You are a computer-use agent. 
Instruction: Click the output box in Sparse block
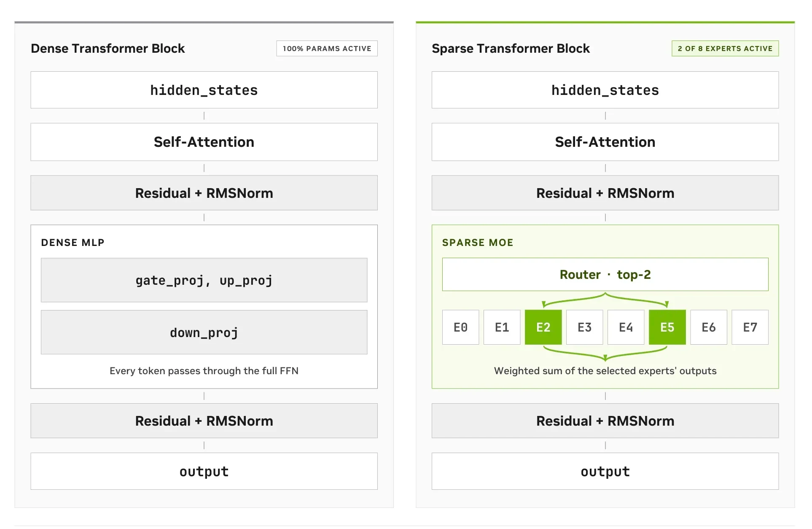point(605,472)
